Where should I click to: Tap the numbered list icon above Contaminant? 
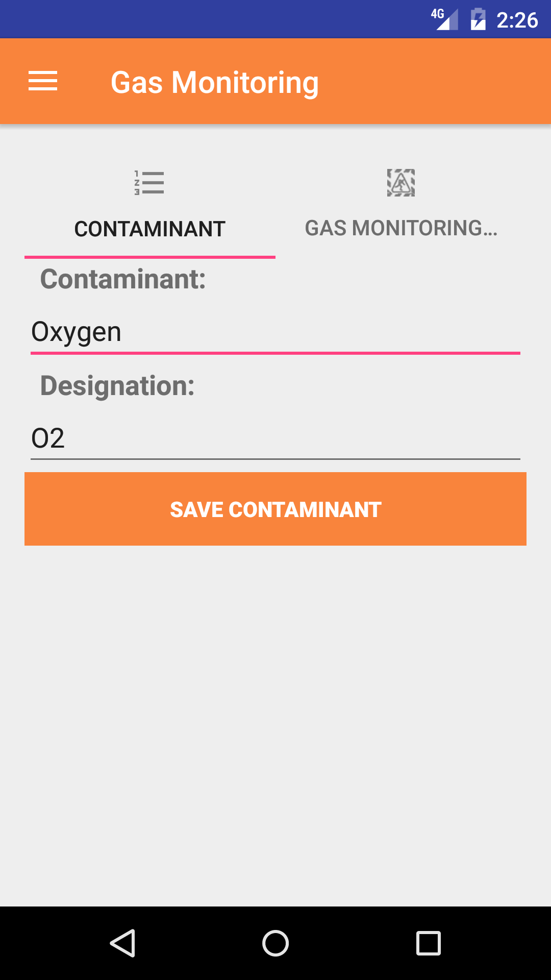point(149,183)
